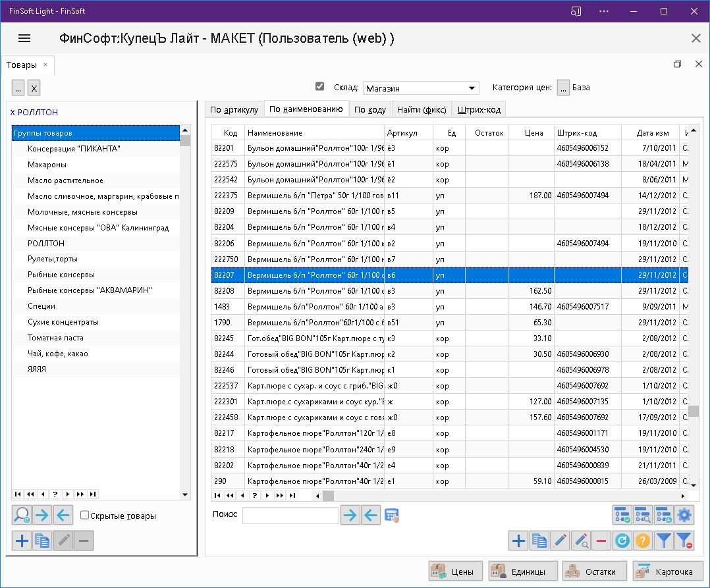The image size is (710, 588).
Task: Open the Склад Магазин dropdown
Action: click(x=472, y=88)
